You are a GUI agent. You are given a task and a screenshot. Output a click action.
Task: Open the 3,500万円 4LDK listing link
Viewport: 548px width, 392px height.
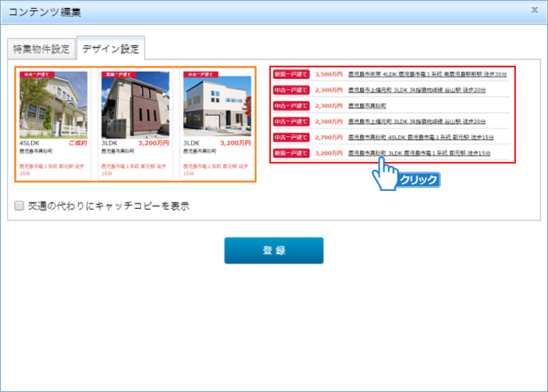pos(427,74)
